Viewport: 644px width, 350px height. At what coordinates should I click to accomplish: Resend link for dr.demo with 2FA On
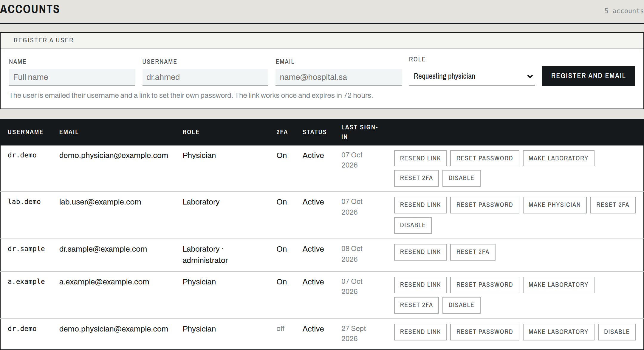pyautogui.click(x=420, y=158)
